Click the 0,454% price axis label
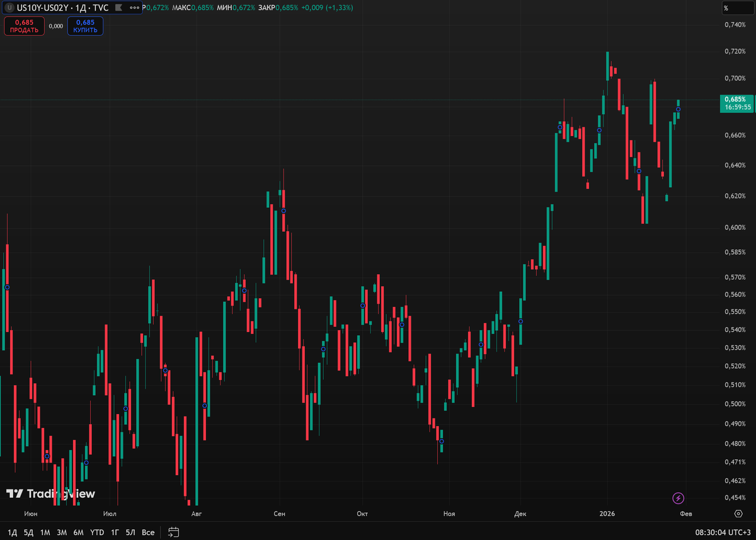 click(735, 498)
